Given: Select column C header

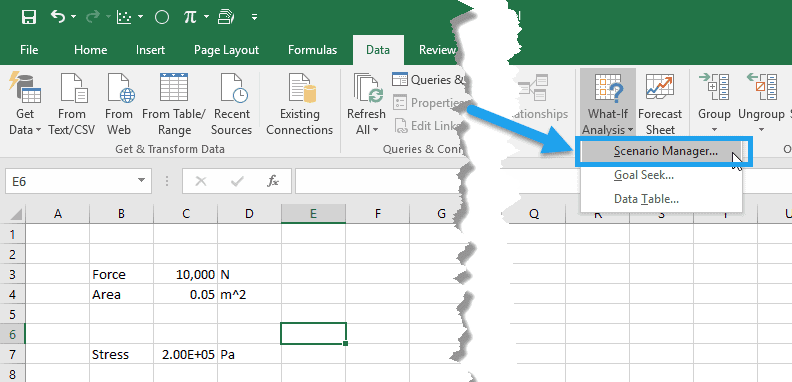Looking at the screenshot, I should (185, 214).
